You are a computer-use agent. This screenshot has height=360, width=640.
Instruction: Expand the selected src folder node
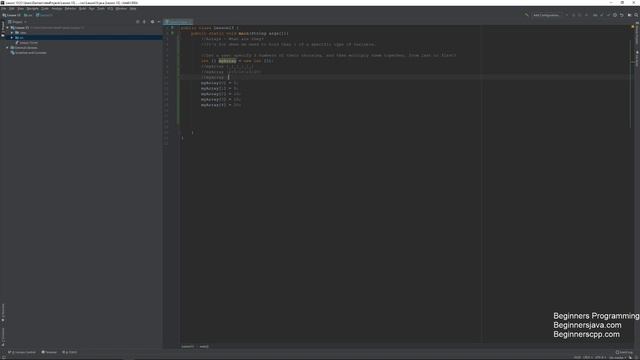coord(12,38)
